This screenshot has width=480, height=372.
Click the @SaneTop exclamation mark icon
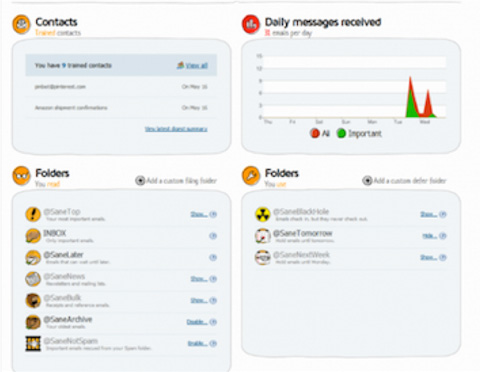[x=33, y=214]
